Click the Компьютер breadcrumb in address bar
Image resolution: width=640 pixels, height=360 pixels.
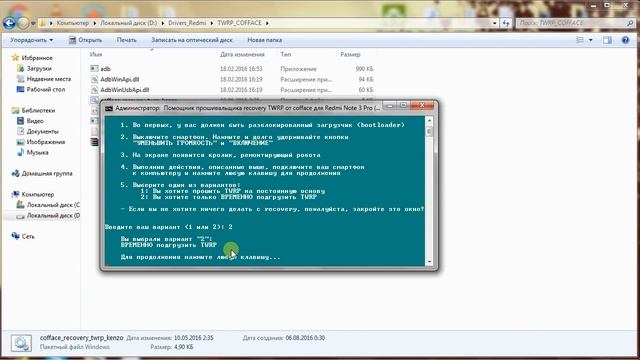pos(73,23)
